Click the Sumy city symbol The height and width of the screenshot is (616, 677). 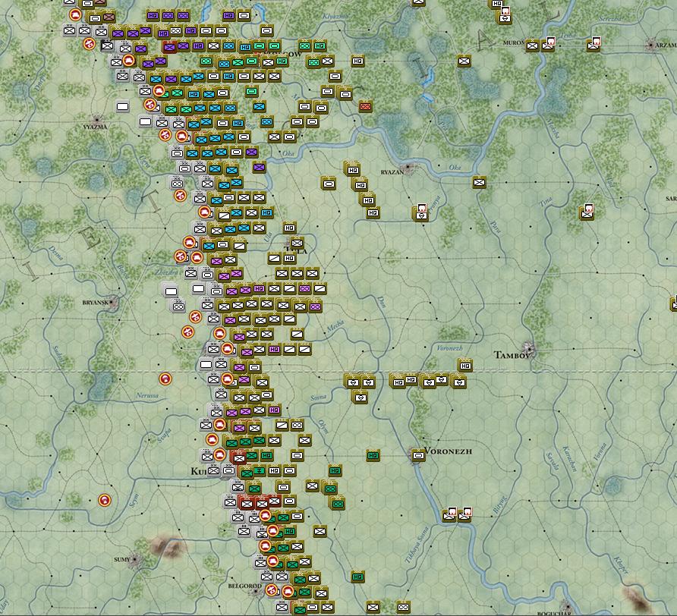pos(135,559)
